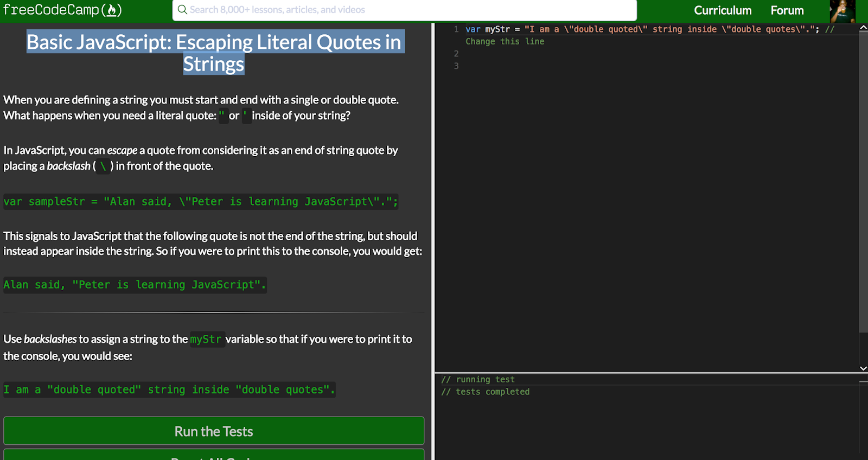Click the sampleStr example code block
This screenshot has height=460, width=868.
pos(201,201)
